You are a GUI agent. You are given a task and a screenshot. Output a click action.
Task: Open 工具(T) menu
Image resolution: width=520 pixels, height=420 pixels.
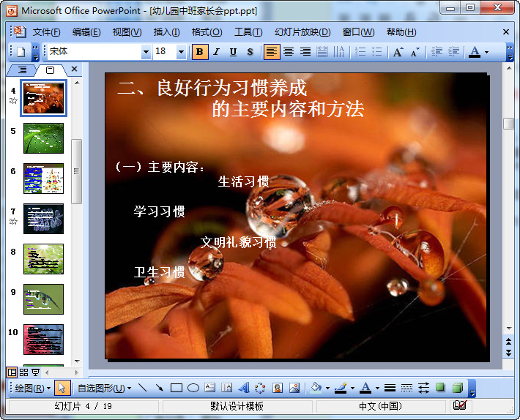click(248, 32)
